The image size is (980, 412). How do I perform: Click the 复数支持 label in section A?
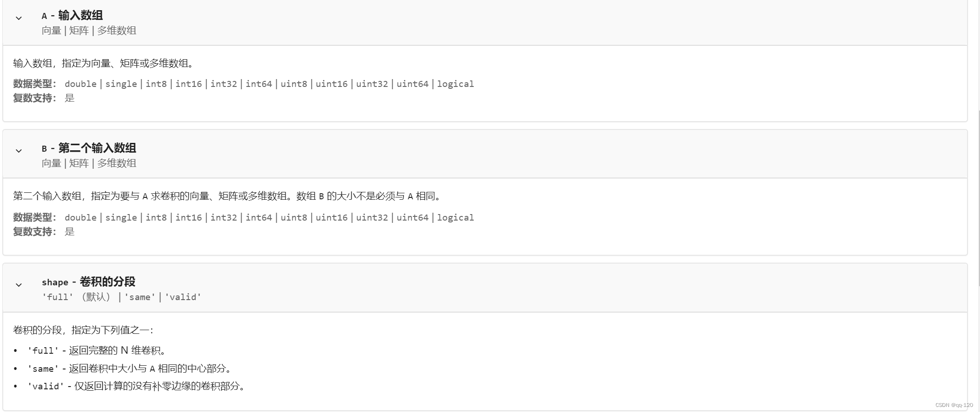point(34,98)
